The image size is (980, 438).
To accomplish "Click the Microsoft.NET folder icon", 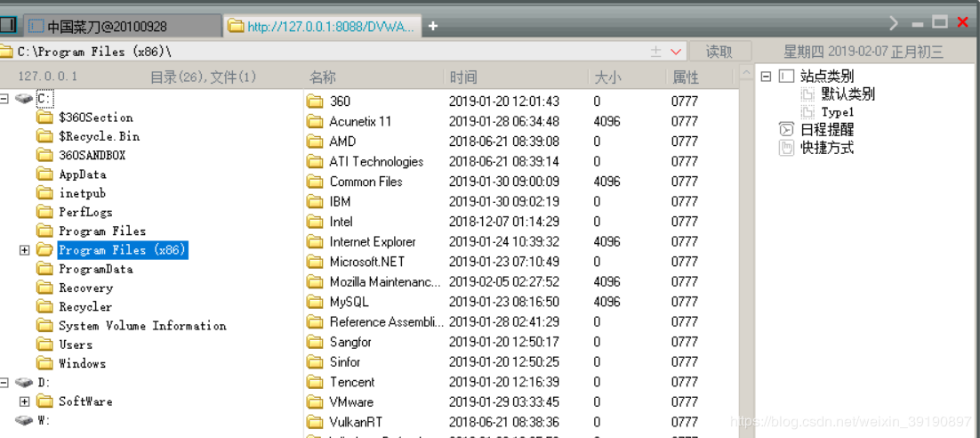I will (315, 262).
